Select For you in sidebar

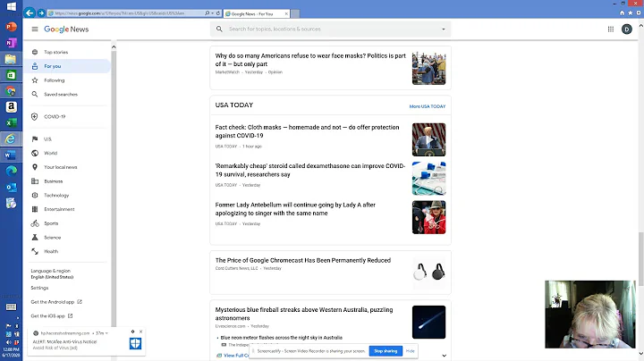coord(67,66)
